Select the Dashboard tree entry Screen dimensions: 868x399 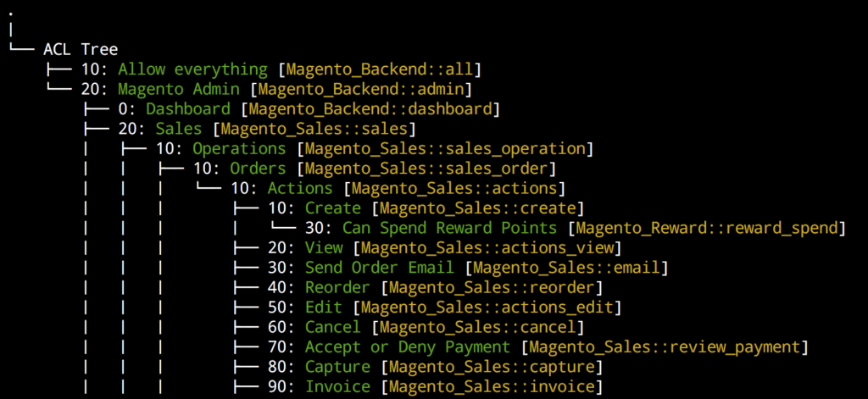(188, 109)
